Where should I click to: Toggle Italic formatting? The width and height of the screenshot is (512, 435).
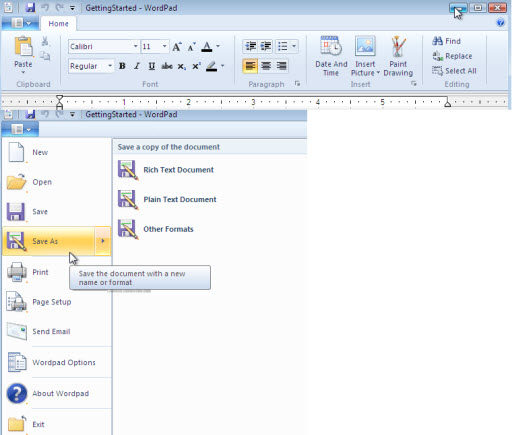137,66
